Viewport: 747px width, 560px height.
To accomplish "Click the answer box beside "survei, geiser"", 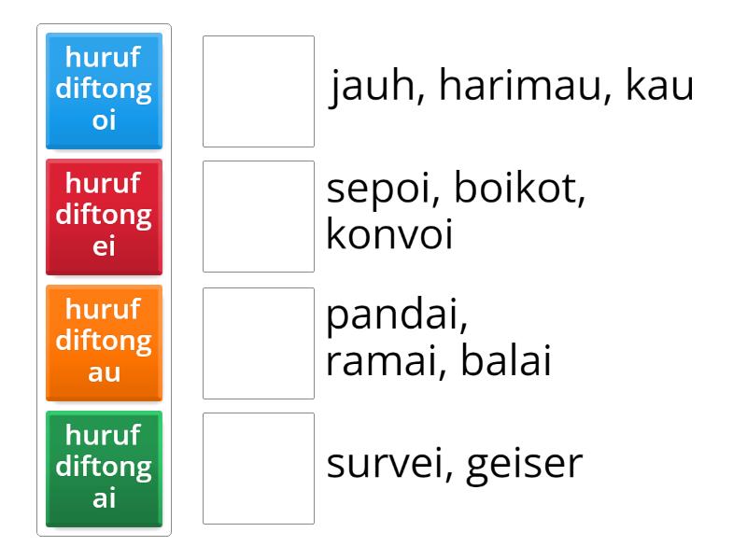I will coord(259,469).
